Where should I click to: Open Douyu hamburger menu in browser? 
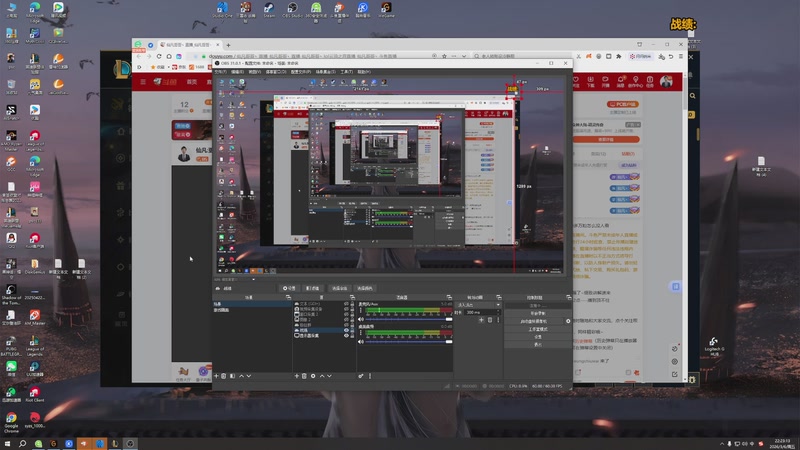click(x=143, y=82)
